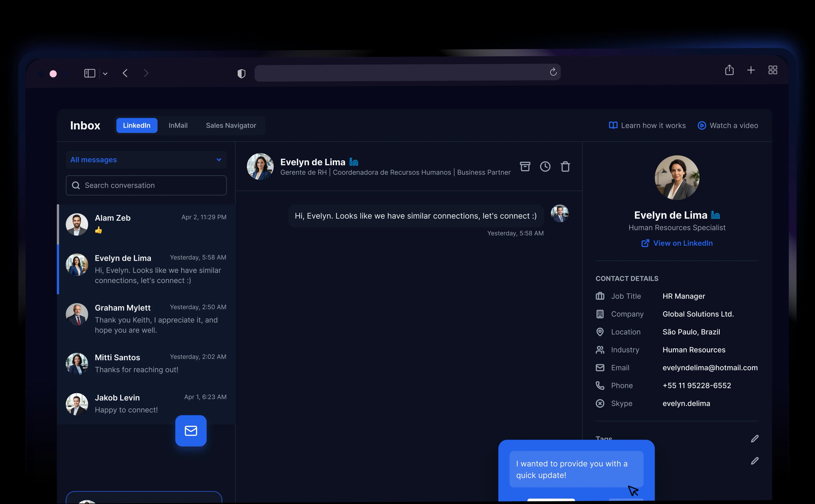Click Evelyn's avatar in chat header
Screen dimensions: 815x504
click(x=260, y=166)
